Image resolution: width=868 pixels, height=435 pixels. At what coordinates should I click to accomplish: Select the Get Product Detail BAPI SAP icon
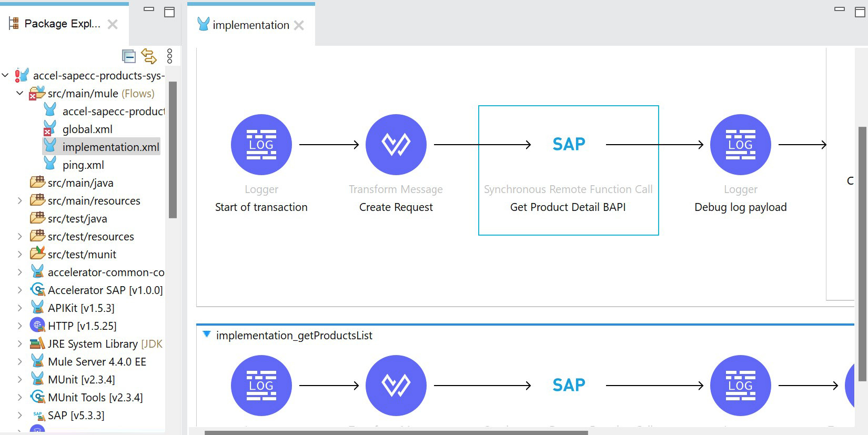[x=569, y=144]
